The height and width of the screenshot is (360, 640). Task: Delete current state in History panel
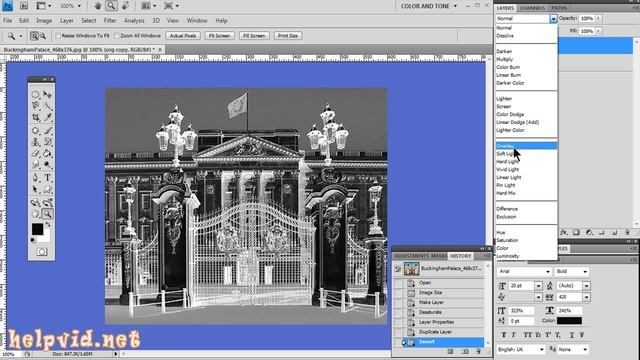click(x=478, y=351)
